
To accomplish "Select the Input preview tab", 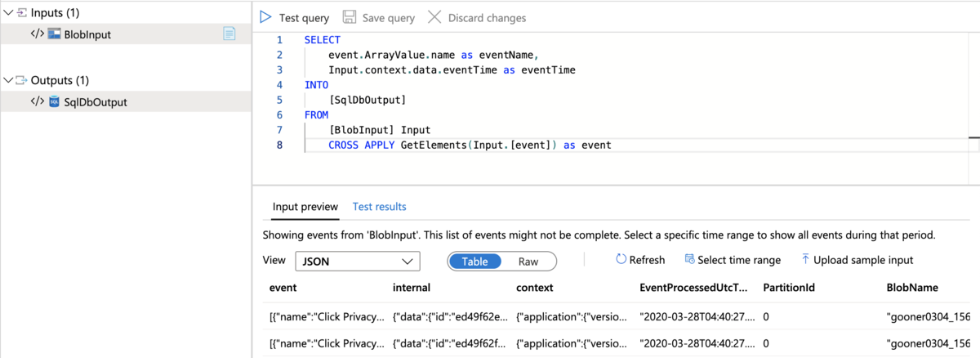I will (x=305, y=207).
